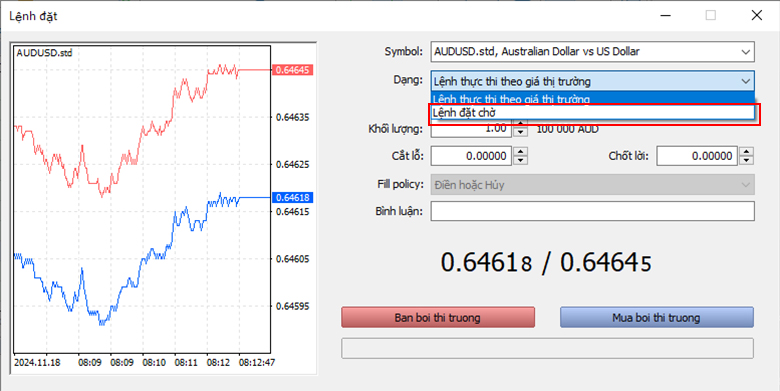Click "Ban boi thi truong" sell button
The height and width of the screenshot is (391, 780).
pos(438,317)
